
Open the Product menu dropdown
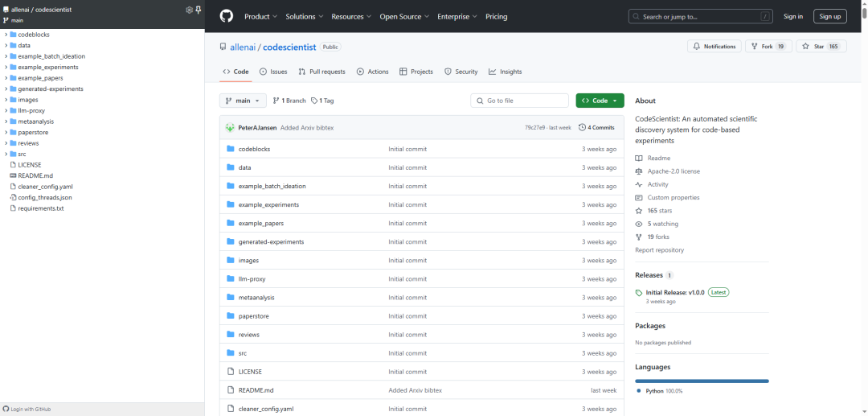pos(260,17)
